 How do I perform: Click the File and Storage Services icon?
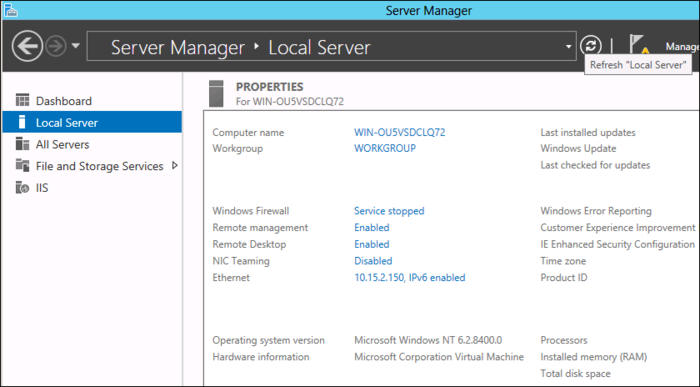22,165
